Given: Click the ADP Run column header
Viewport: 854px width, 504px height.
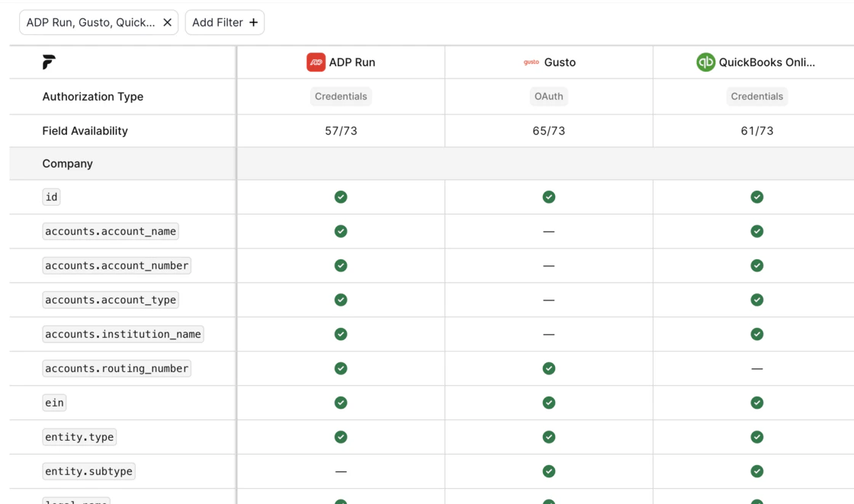Looking at the screenshot, I should [341, 62].
